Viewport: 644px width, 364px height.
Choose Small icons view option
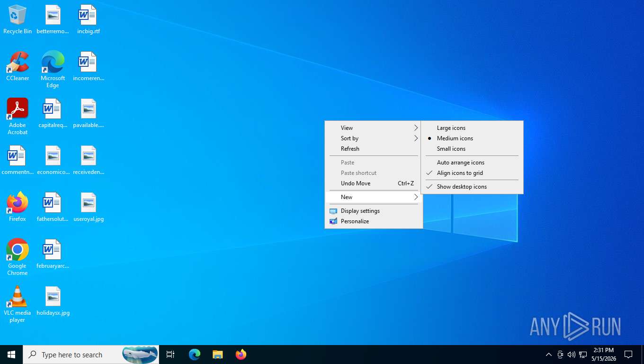coord(472,149)
